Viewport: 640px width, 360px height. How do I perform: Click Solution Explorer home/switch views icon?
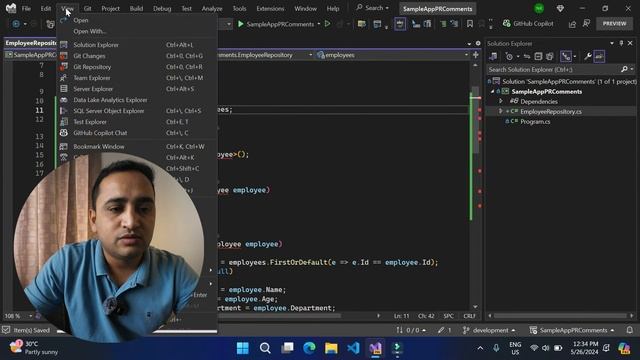click(494, 56)
